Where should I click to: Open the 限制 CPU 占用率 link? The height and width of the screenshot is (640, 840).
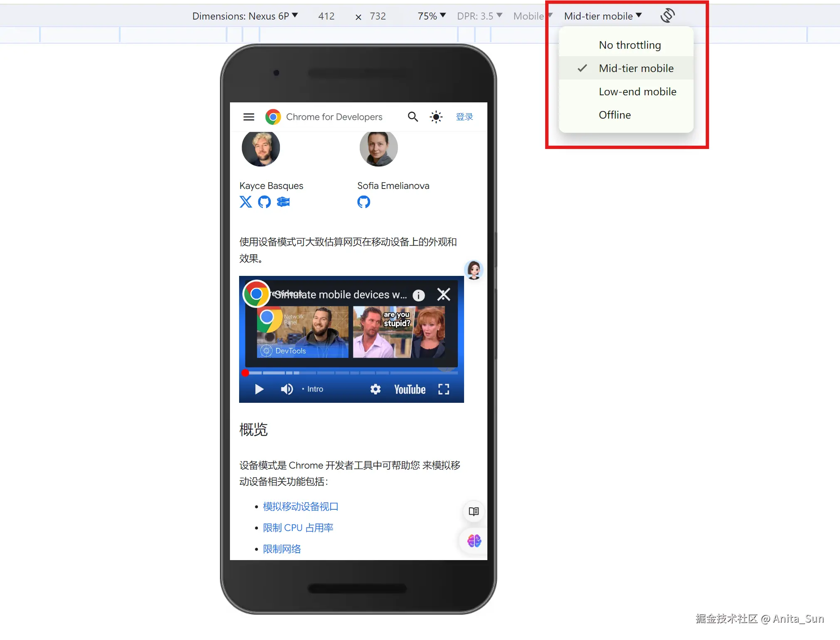(298, 528)
